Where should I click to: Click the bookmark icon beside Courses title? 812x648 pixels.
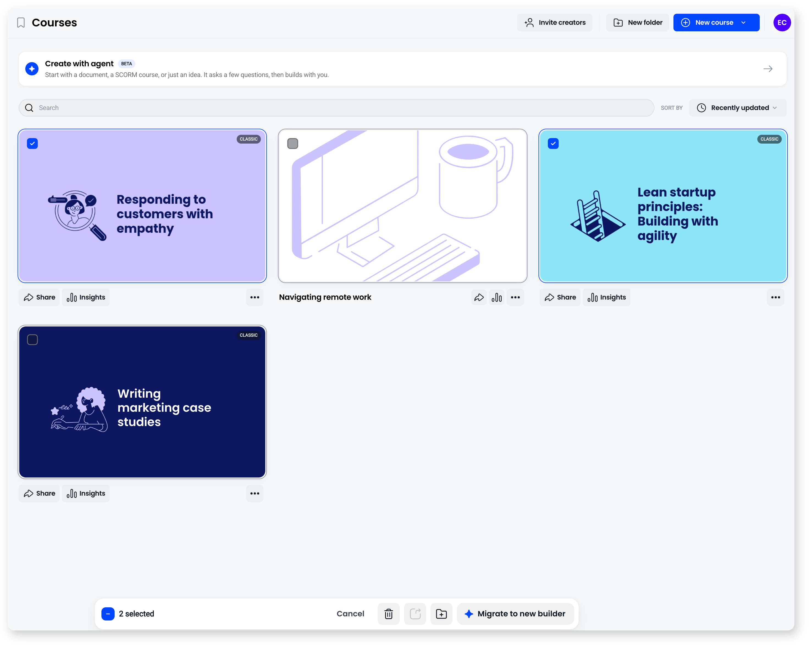point(21,23)
